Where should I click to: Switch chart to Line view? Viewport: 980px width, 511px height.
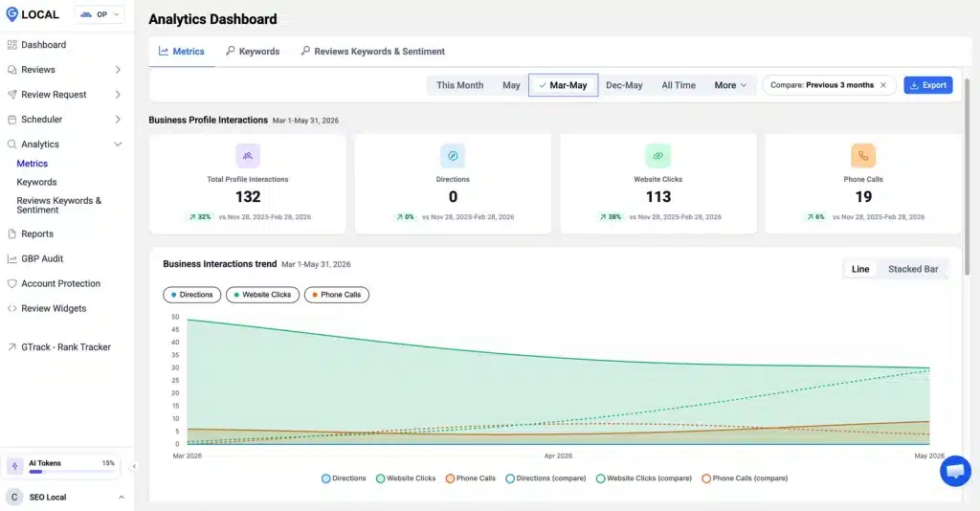pos(860,269)
